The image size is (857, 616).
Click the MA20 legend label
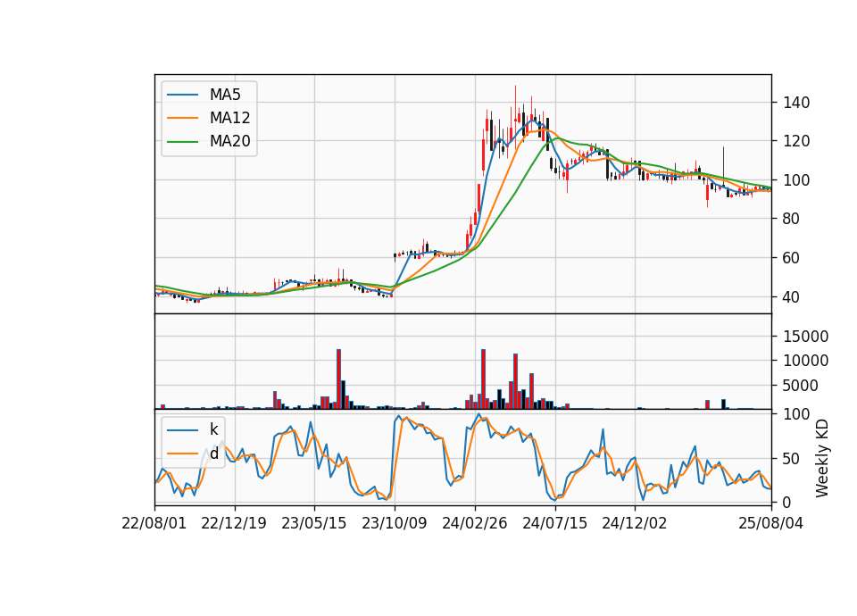(x=229, y=141)
